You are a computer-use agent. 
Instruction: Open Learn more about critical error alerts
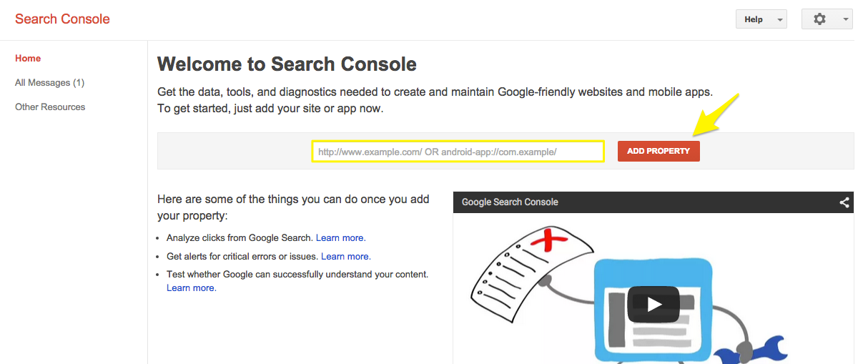tap(345, 256)
